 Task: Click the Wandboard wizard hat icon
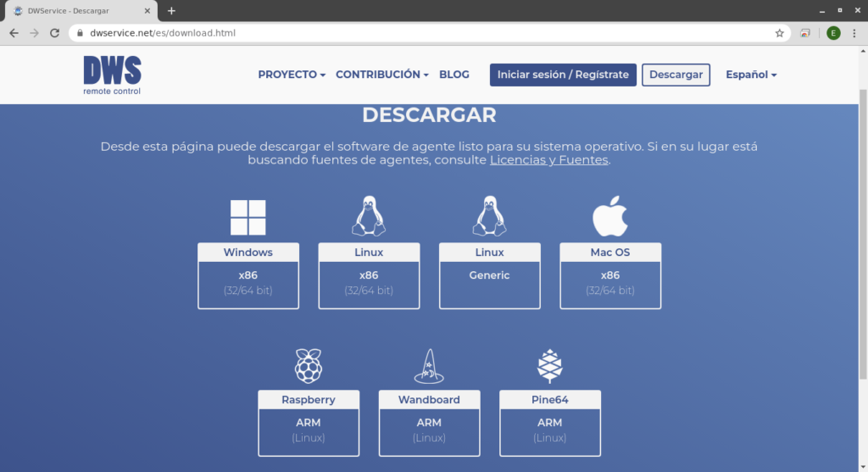click(429, 366)
